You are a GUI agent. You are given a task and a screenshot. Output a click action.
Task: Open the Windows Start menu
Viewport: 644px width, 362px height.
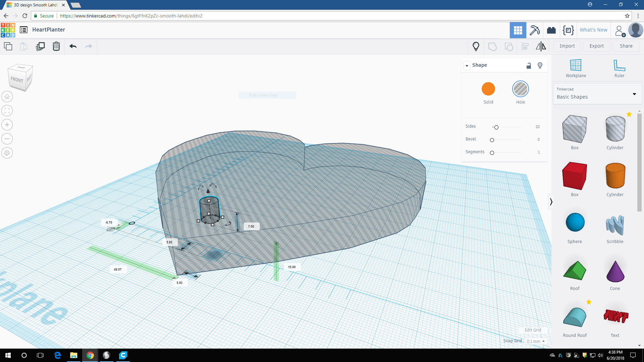[8, 355]
